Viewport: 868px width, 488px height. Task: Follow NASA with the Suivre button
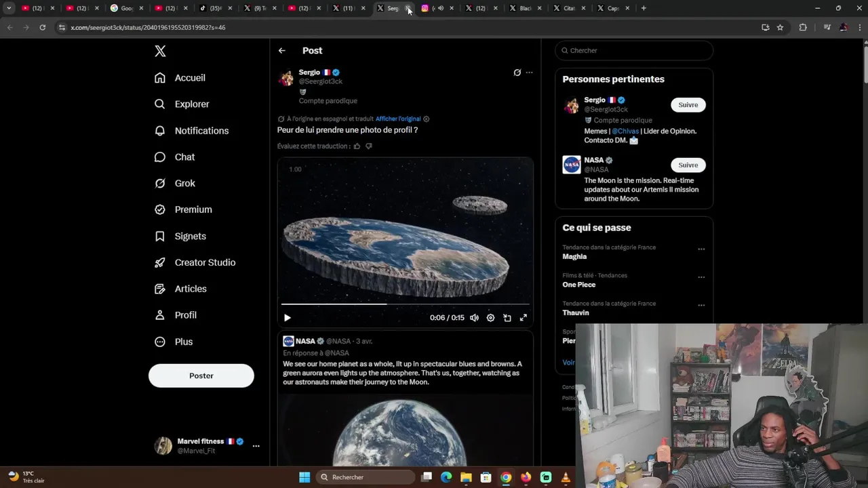[688, 165]
